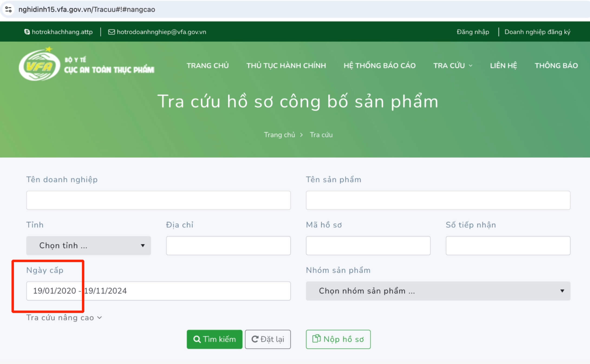
Task: Click the Skype icon beside hotrokhachhang.attp
Action: pos(27,32)
